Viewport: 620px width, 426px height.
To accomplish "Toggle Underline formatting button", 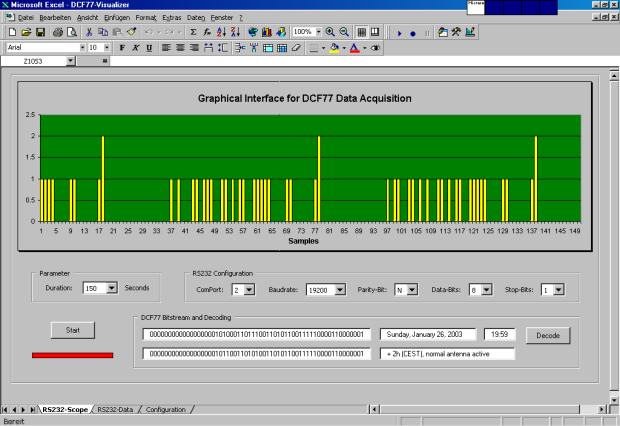I will 149,47.
